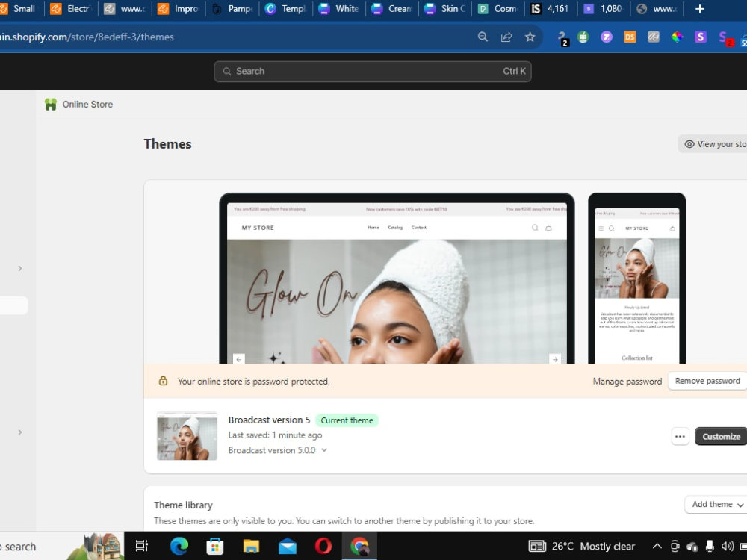Open Microsoft Store from the taskbar
The height and width of the screenshot is (560, 747).
[x=215, y=546]
